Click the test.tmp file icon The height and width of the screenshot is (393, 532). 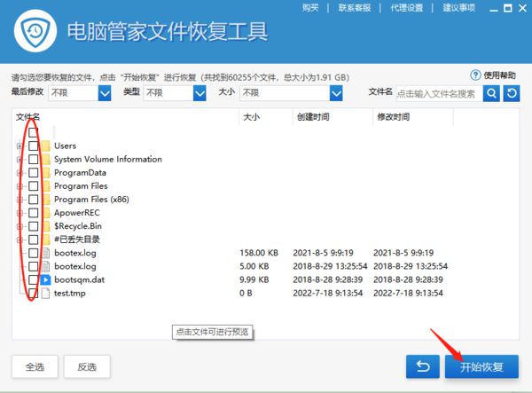pos(46,293)
